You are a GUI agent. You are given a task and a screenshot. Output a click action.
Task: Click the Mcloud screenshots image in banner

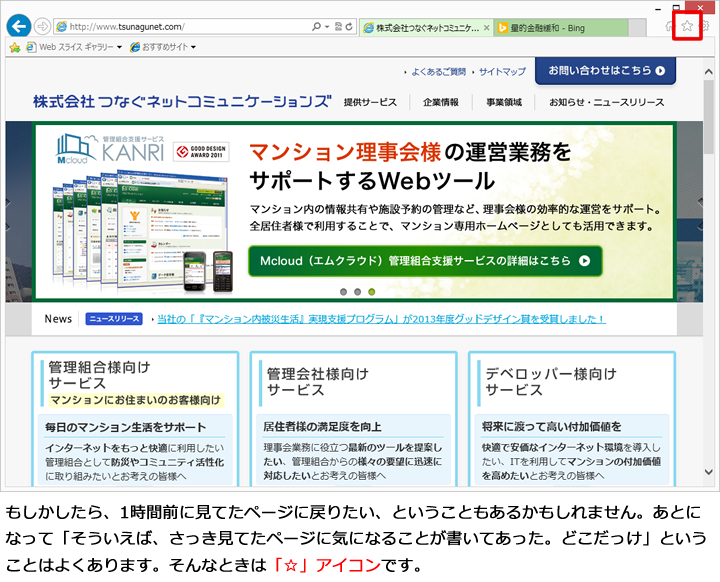click(x=143, y=231)
